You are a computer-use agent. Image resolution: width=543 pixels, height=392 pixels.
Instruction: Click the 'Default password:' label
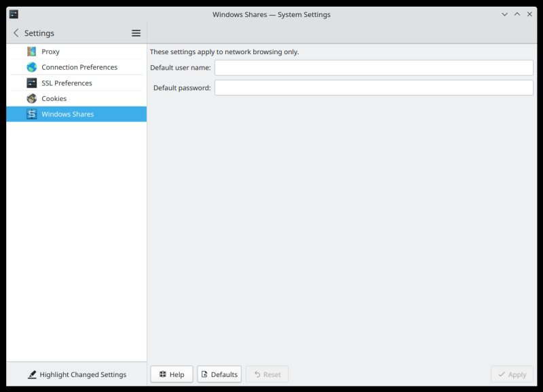click(182, 88)
